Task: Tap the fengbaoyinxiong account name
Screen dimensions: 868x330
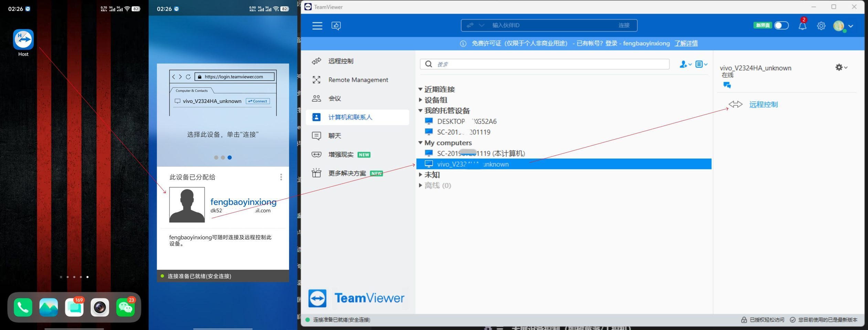Action: point(243,202)
